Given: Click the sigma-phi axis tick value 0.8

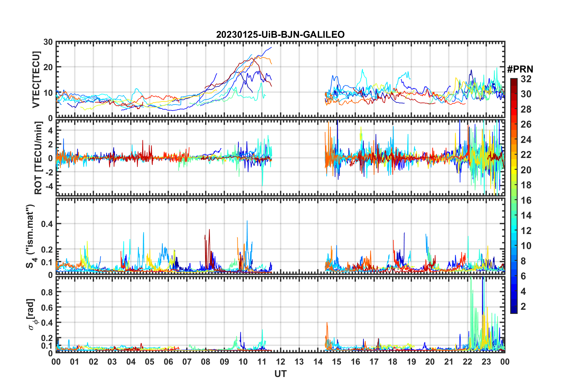Looking at the screenshot, I should 47,292.
